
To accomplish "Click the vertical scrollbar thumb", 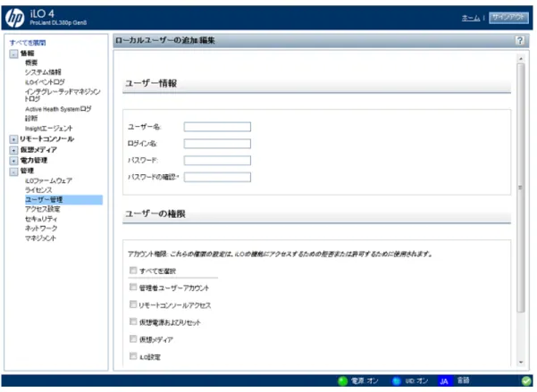I will pyautogui.click(x=521, y=188).
